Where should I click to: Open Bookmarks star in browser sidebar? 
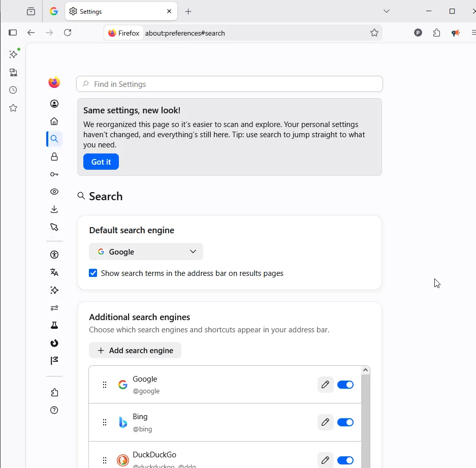coord(13,108)
